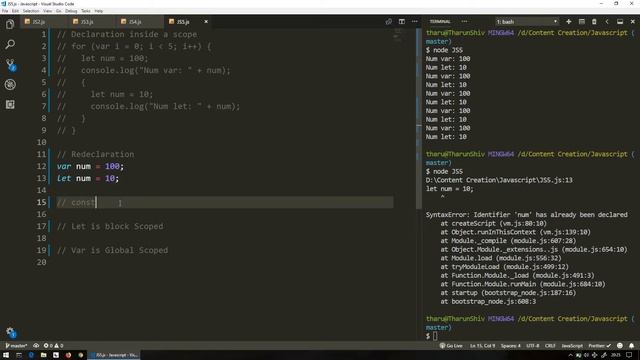Open the Edit menu
This screenshot has width=640, height=360.
(16, 11)
